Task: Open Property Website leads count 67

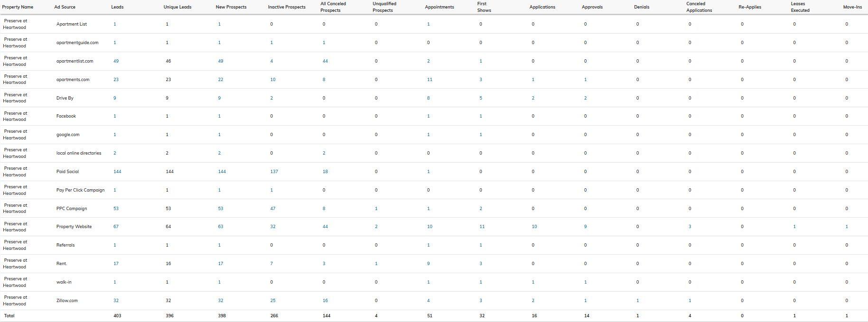Action: click(116, 227)
